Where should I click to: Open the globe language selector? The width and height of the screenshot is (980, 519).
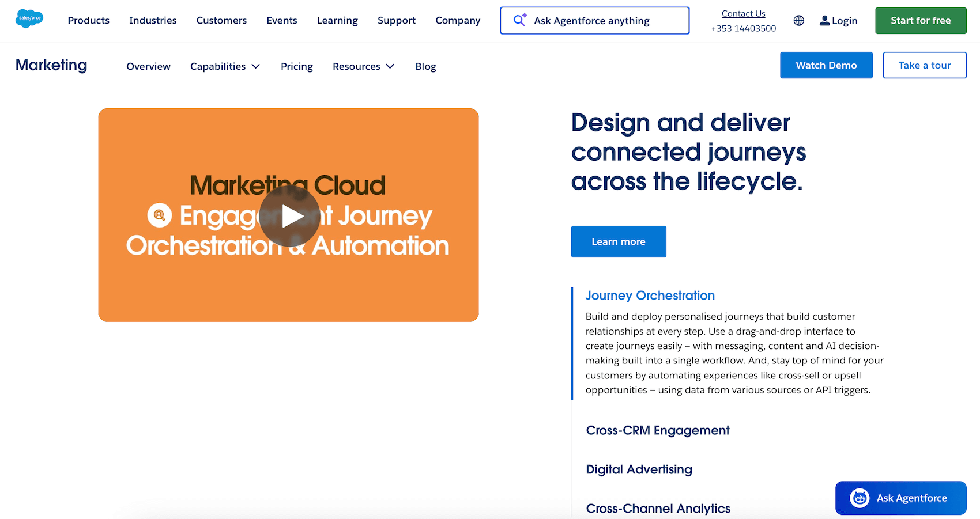point(798,21)
